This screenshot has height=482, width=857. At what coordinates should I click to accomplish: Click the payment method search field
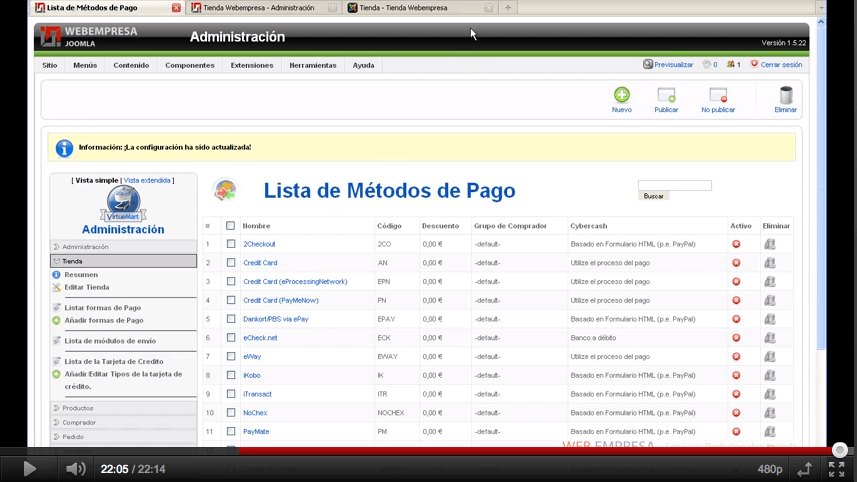(x=675, y=186)
